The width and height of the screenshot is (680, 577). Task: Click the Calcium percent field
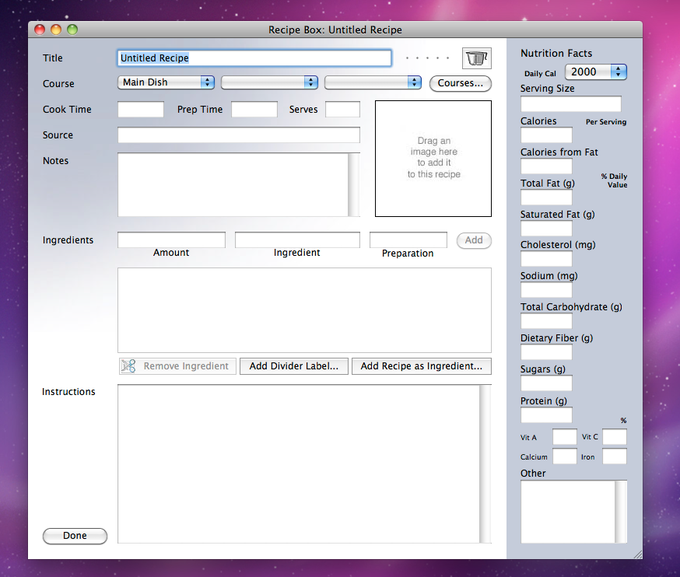click(565, 456)
